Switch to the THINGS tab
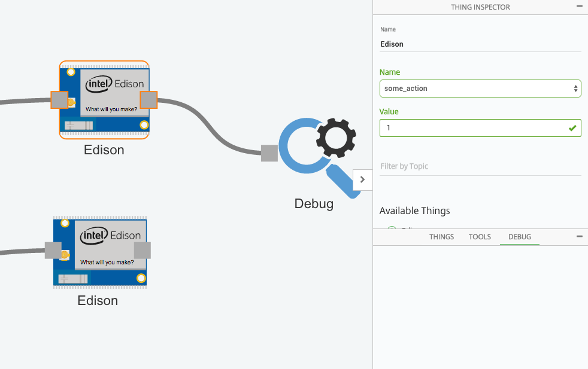Image resolution: width=588 pixels, height=369 pixels. pyautogui.click(x=441, y=237)
